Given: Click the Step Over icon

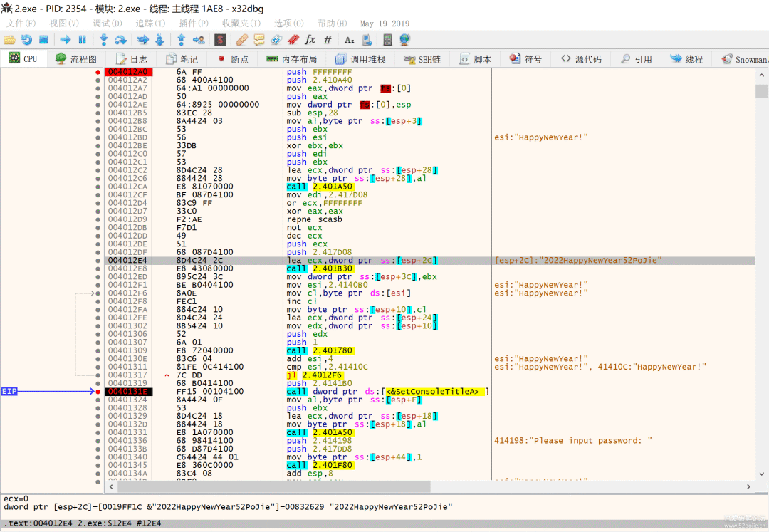Looking at the screenshot, I should tap(121, 40).
